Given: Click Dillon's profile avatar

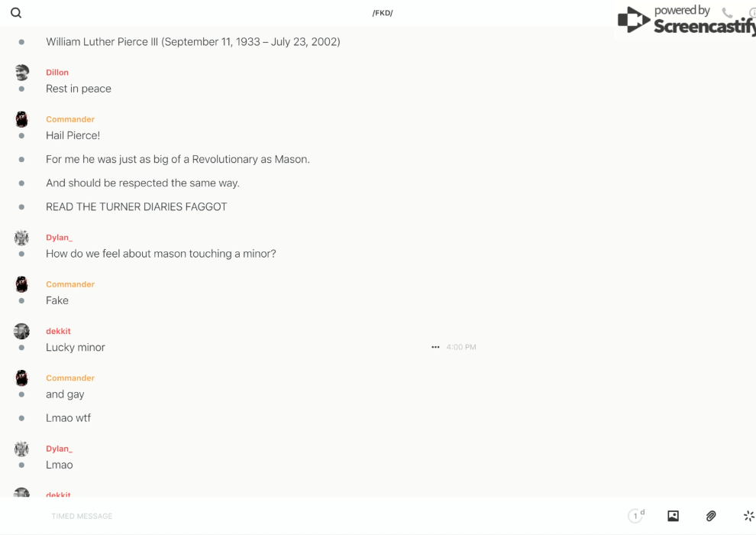Looking at the screenshot, I should (x=21, y=73).
